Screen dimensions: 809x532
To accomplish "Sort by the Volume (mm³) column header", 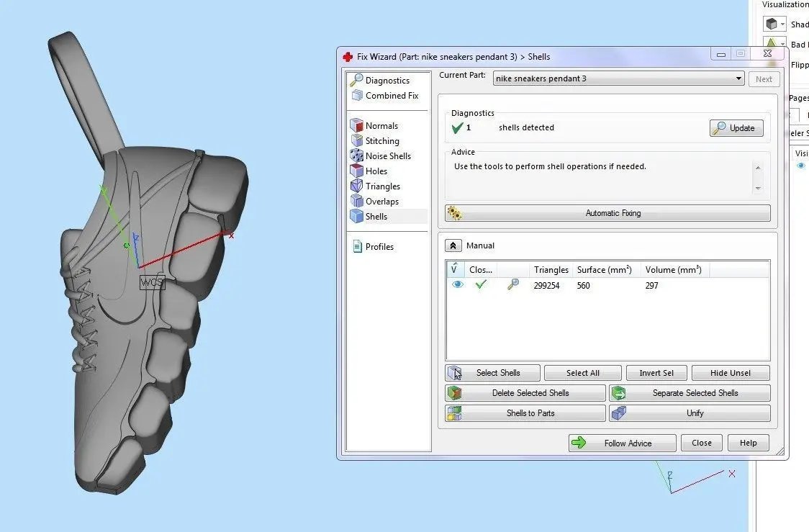I will coord(675,269).
